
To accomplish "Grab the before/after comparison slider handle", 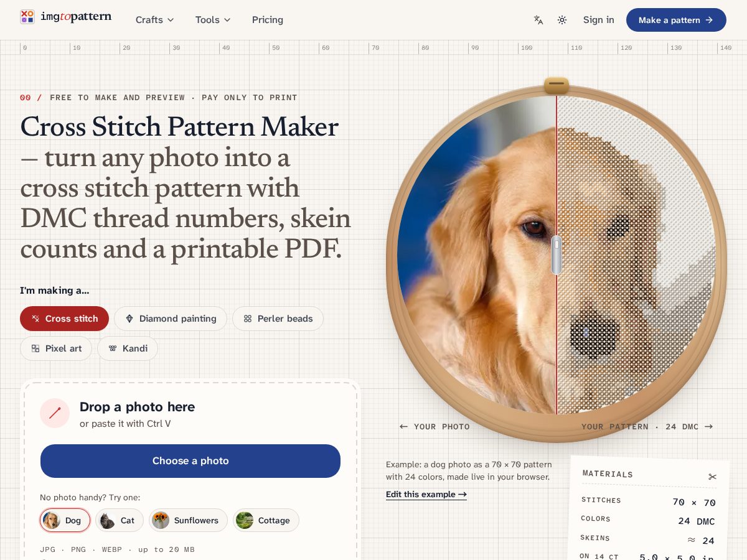I will pos(557,255).
